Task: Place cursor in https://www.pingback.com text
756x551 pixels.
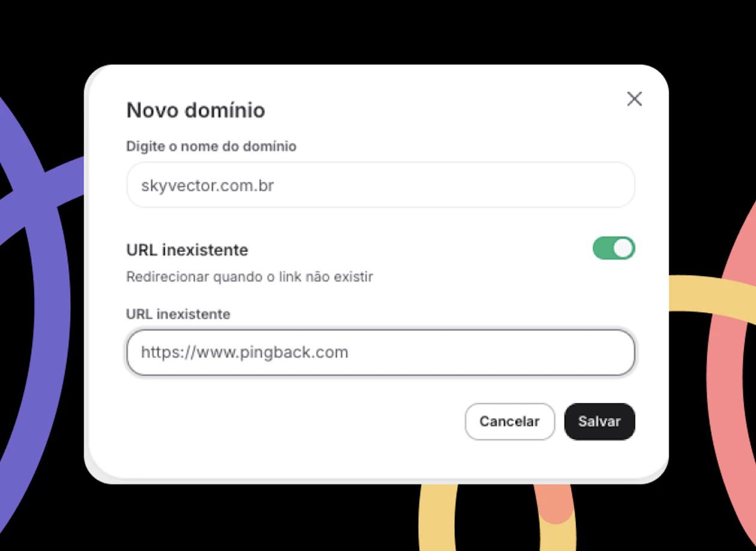Action: (x=245, y=352)
